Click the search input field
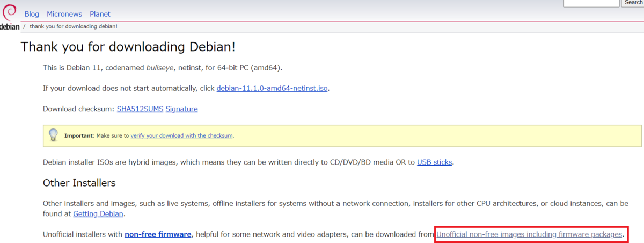This screenshot has height=243, width=644. (592, 3)
